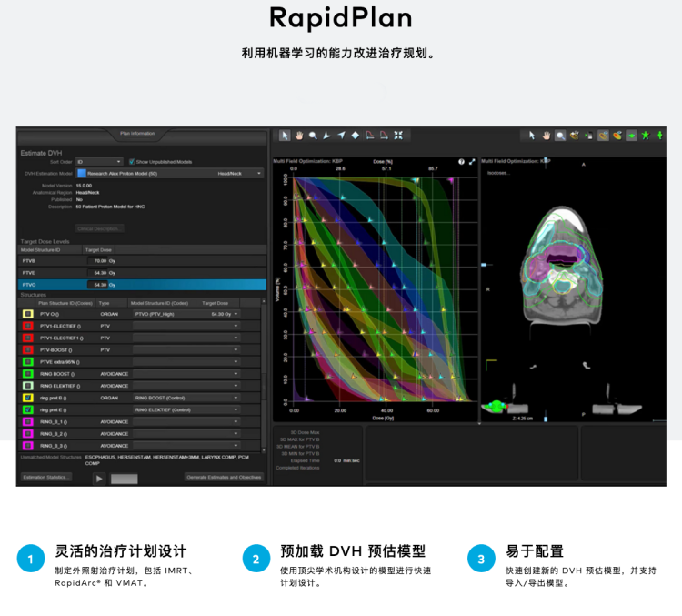The width and height of the screenshot is (682, 616).
Task: Open the RING BOOST (Control) dropdown
Action: click(186, 398)
